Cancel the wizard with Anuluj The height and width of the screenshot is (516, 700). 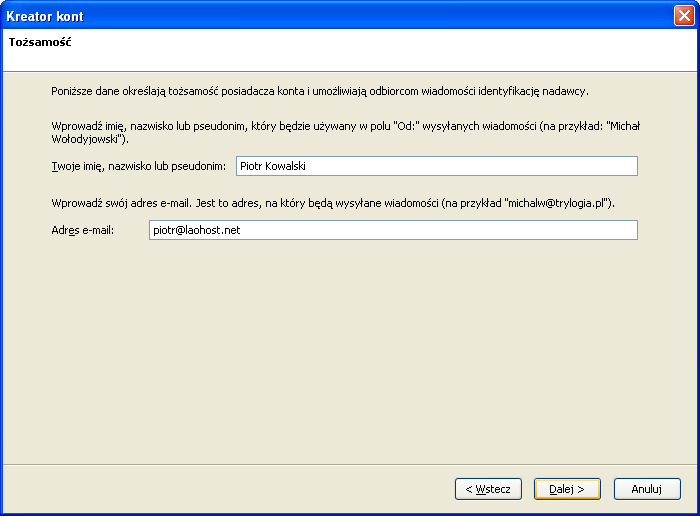[647, 489]
